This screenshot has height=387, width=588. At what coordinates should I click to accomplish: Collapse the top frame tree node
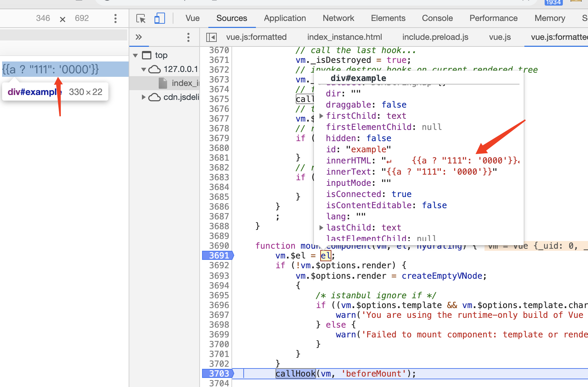pyautogui.click(x=136, y=56)
